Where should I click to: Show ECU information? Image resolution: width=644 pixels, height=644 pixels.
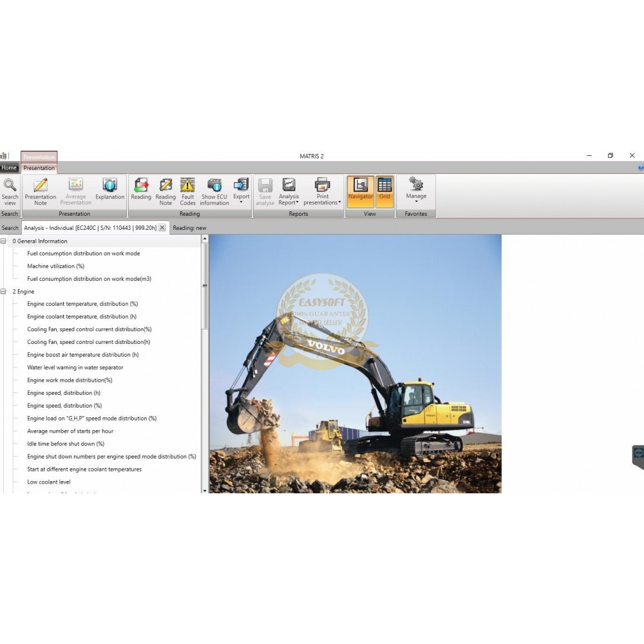point(214,192)
